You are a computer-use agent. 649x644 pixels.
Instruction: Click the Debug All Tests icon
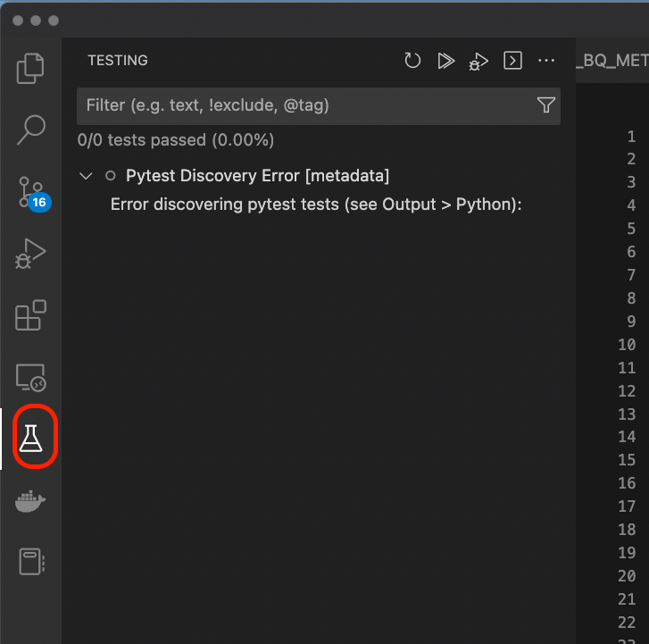(x=478, y=62)
